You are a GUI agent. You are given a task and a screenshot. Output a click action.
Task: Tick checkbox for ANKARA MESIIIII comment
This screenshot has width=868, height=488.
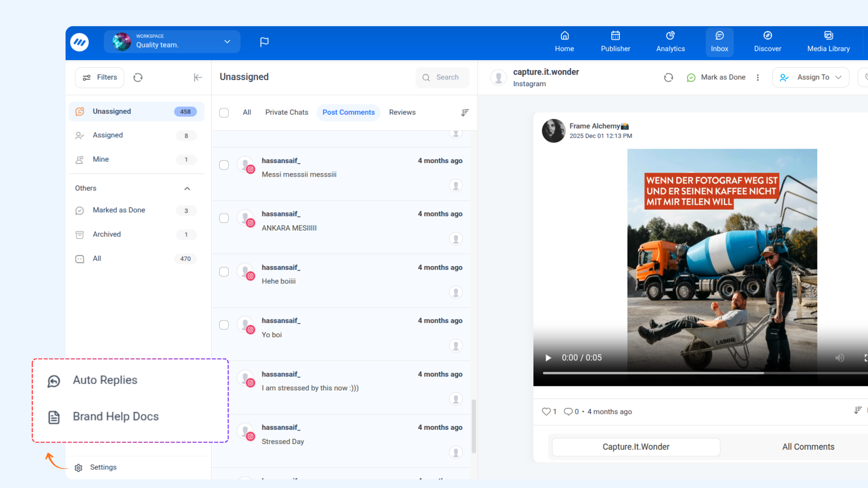[x=224, y=218]
